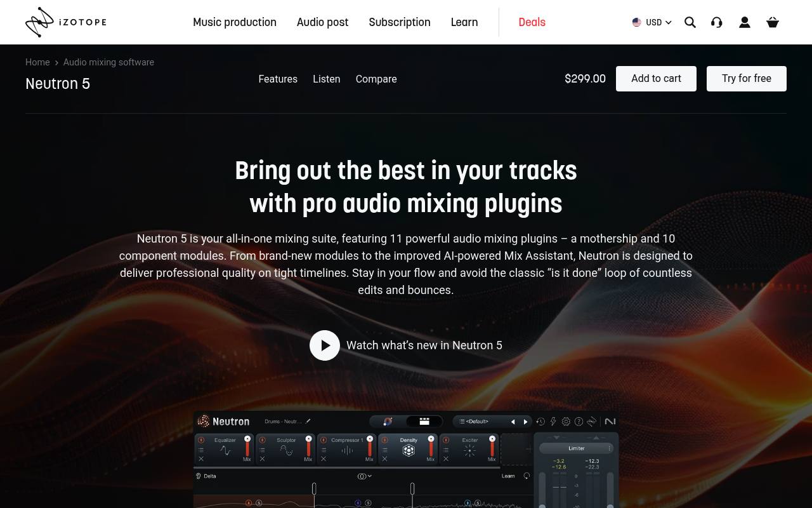
Task: Switch to the Assistant view in Neutron
Action: point(388,421)
